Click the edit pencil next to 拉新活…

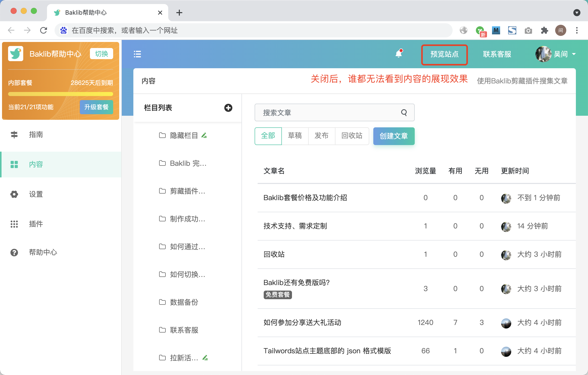click(205, 358)
